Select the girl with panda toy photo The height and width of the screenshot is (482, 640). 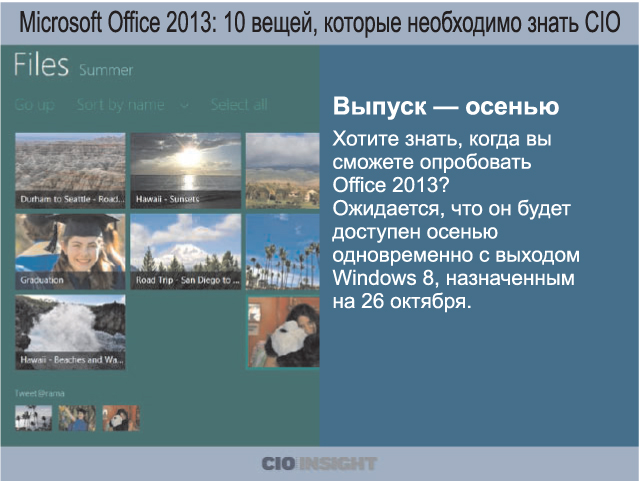[x=283, y=332]
